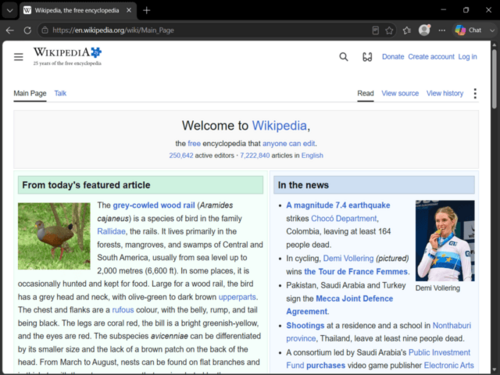This screenshot has width=500, height=375.
Task: Click the browser back arrow
Action: (10, 30)
